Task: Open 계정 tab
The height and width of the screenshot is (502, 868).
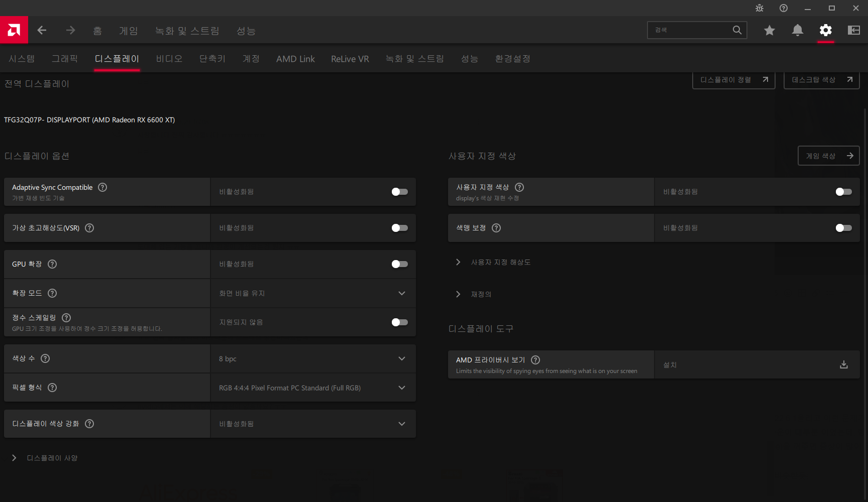Action: (x=251, y=59)
